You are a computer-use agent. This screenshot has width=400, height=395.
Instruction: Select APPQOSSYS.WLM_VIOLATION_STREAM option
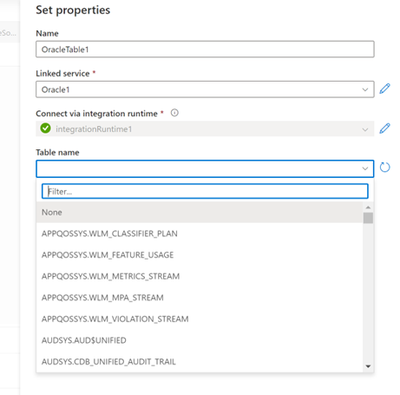(200, 319)
